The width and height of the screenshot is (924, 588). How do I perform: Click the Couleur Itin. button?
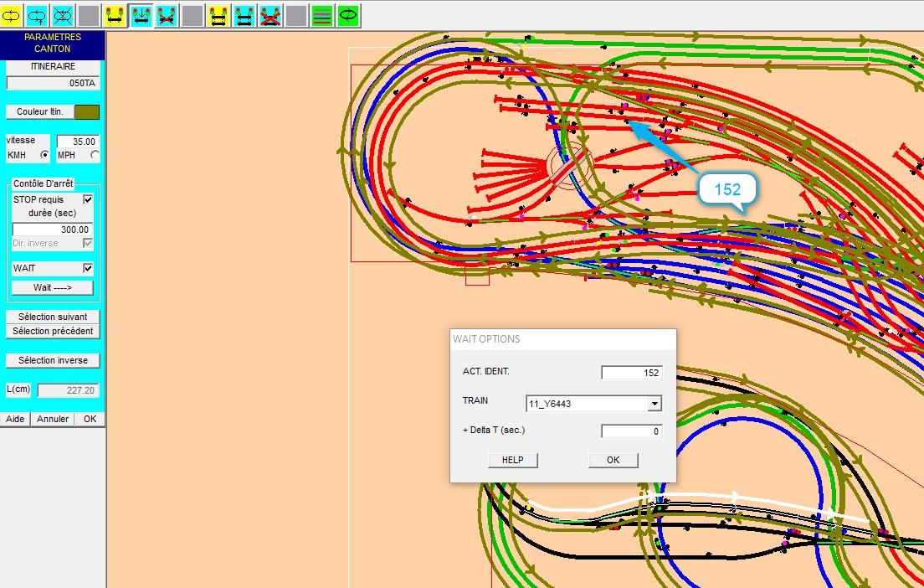[x=40, y=111]
